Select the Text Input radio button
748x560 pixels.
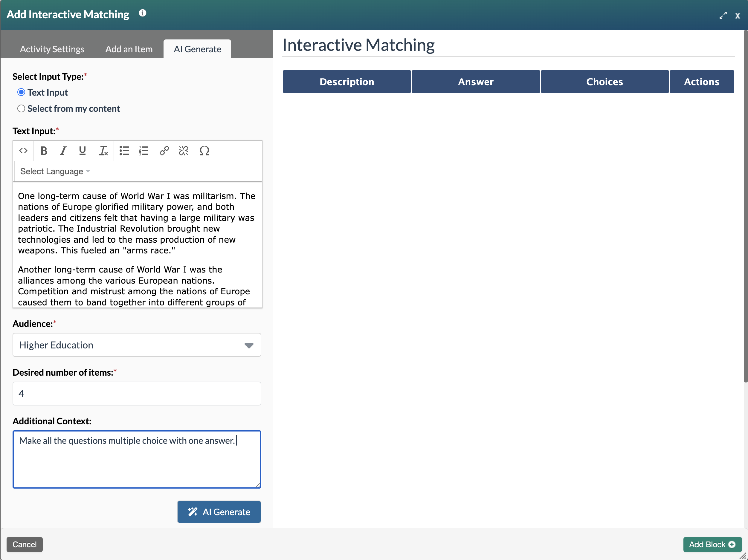pyautogui.click(x=21, y=92)
